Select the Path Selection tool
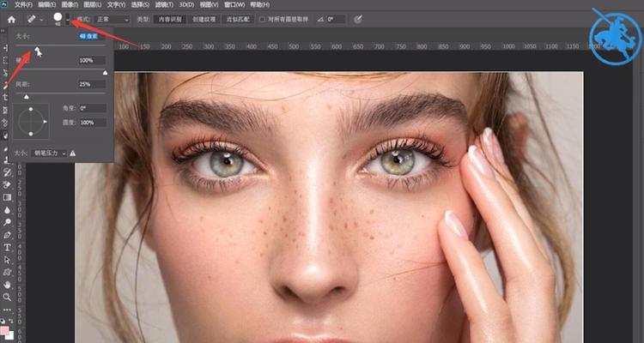The width and height of the screenshot is (644, 343). coord(7,260)
